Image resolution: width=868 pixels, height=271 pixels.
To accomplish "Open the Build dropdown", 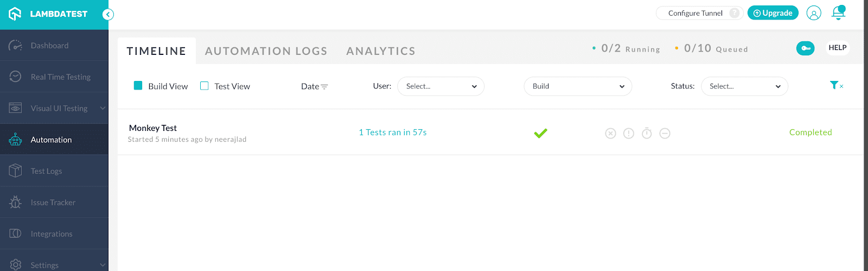I will (578, 86).
